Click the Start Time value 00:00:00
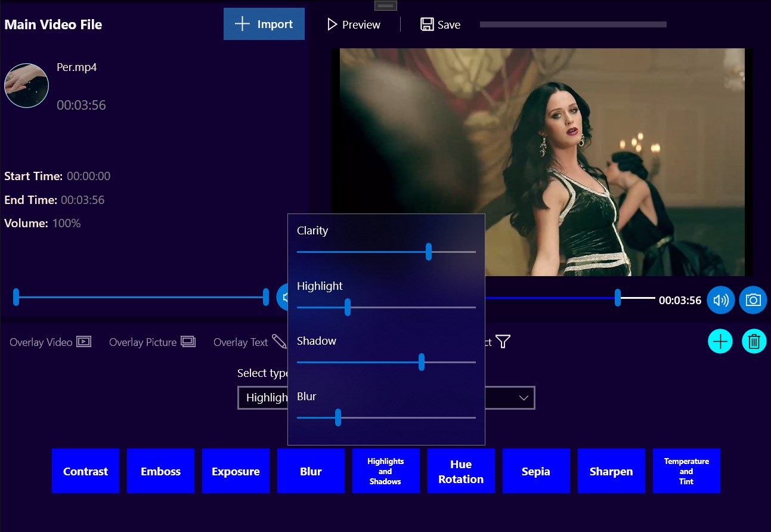Screen dimensions: 771x532 pyautogui.click(x=88, y=176)
